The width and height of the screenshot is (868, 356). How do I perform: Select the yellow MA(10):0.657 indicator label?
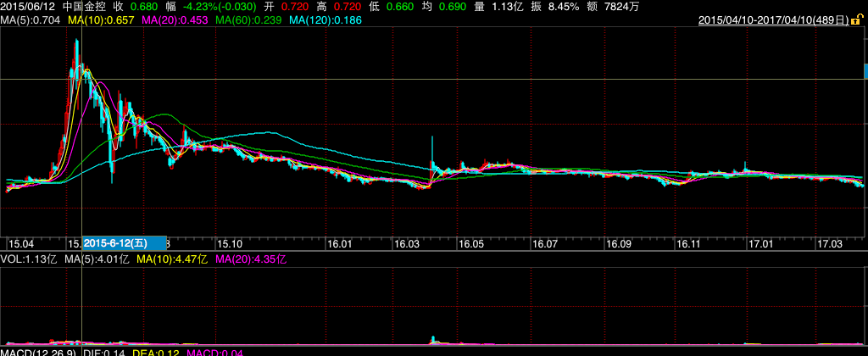101,20
